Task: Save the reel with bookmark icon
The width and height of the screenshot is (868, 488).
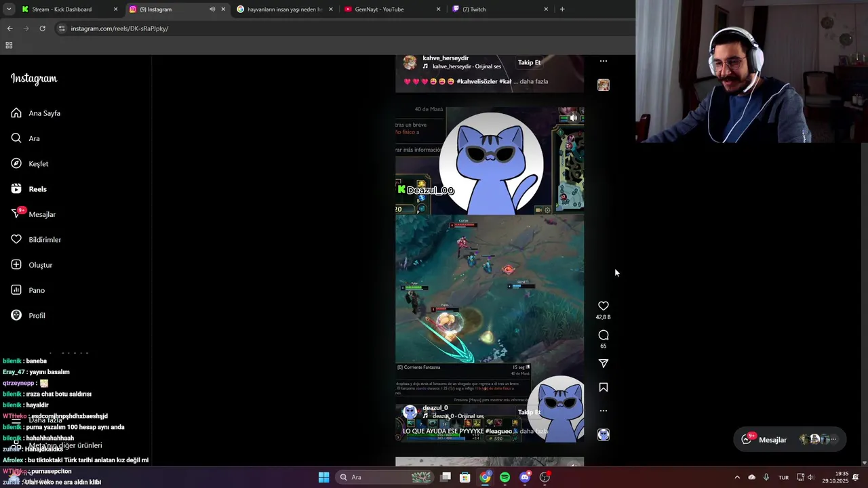Action: (603, 387)
